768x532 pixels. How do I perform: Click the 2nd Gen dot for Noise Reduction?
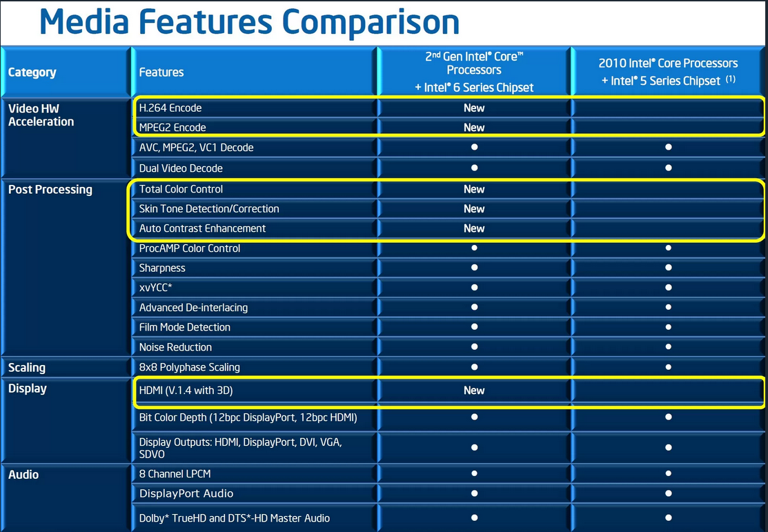click(x=474, y=347)
